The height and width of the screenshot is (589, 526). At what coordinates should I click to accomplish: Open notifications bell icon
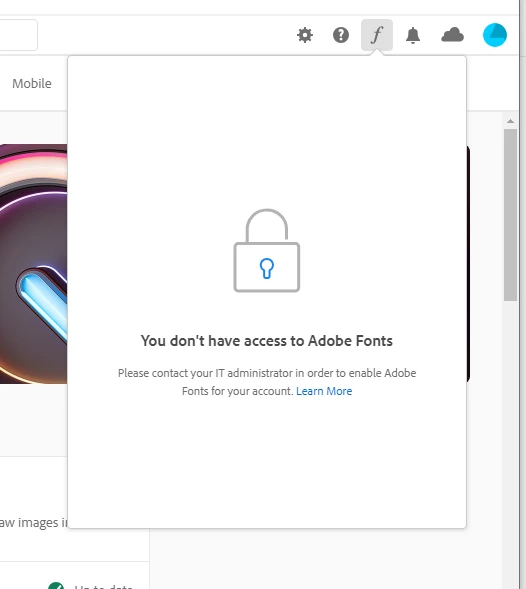(x=413, y=35)
